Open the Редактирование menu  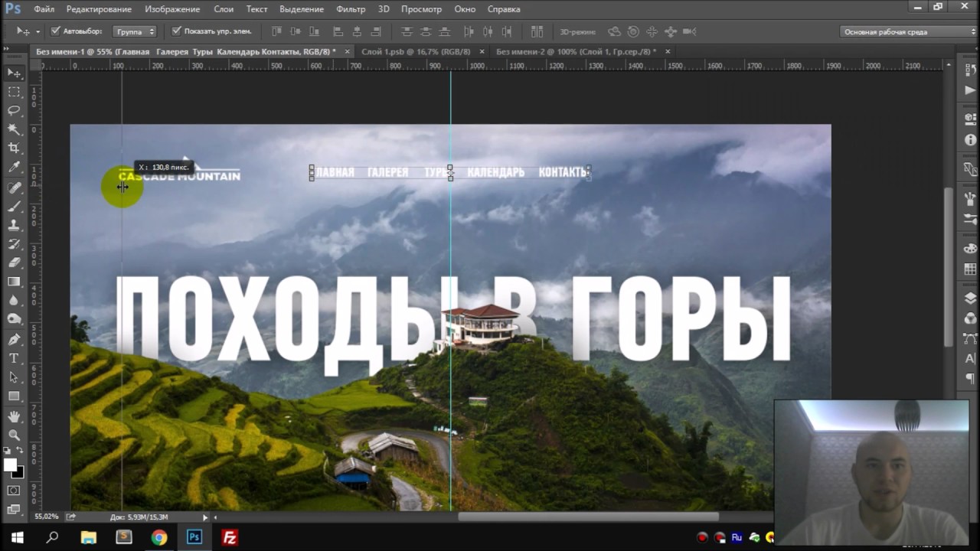coord(99,9)
